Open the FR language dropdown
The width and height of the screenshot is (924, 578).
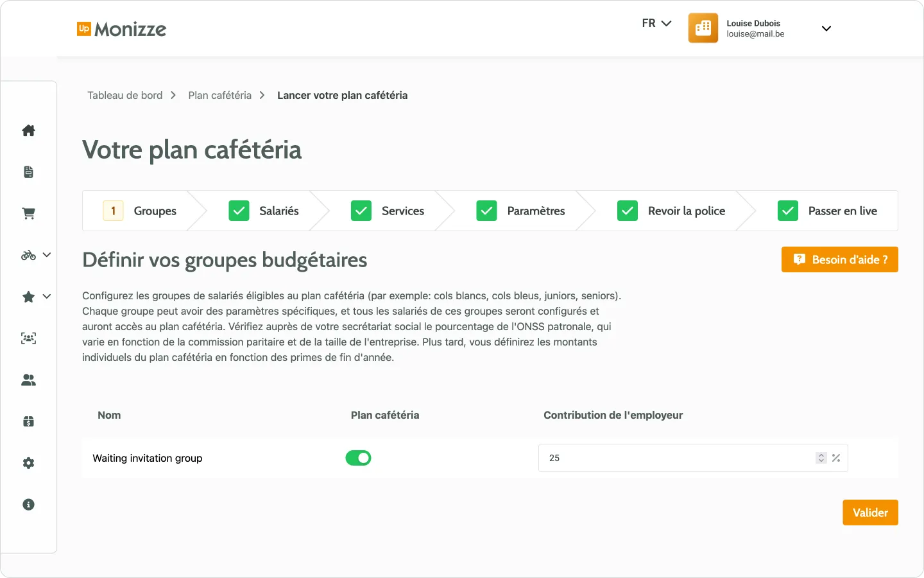(656, 23)
